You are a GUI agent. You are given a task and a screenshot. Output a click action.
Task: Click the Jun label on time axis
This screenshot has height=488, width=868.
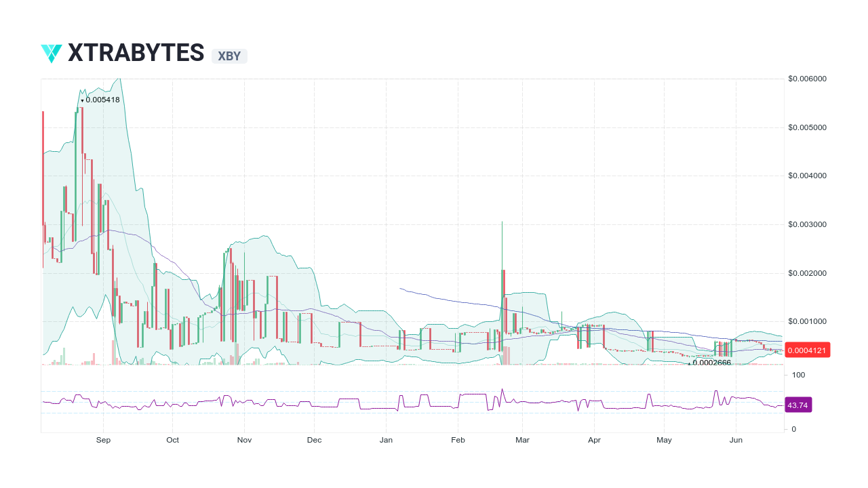[x=736, y=440]
